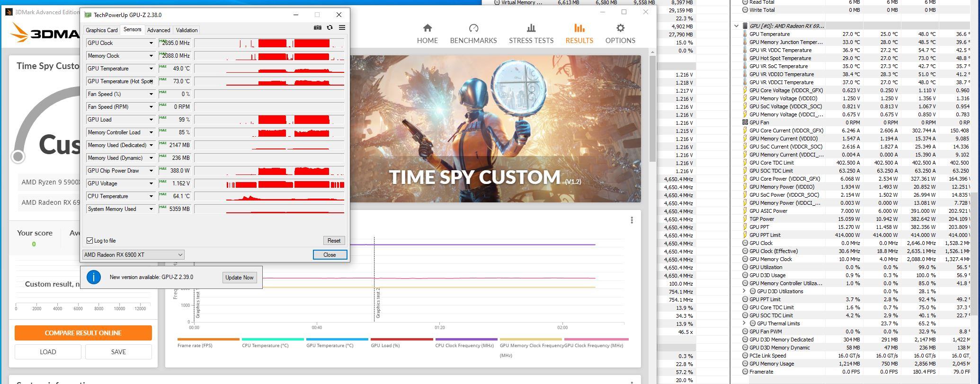Open BENCHMARKS section in 3DMark

tap(473, 34)
